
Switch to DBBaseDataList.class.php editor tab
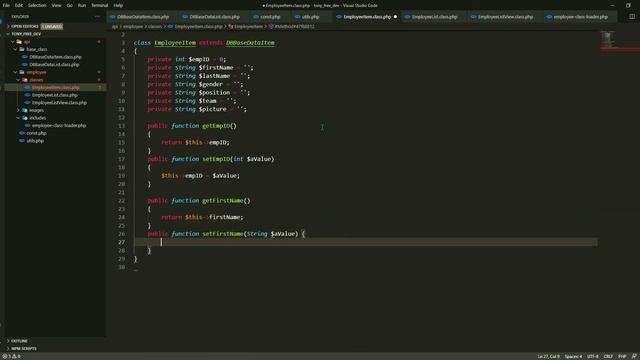tap(214, 17)
